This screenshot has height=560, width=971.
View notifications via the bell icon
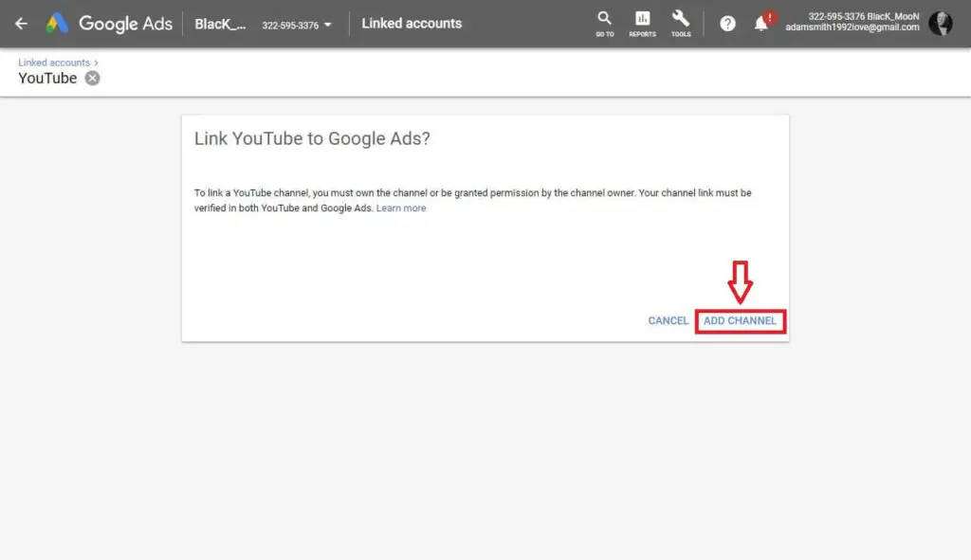(x=761, y=24)
